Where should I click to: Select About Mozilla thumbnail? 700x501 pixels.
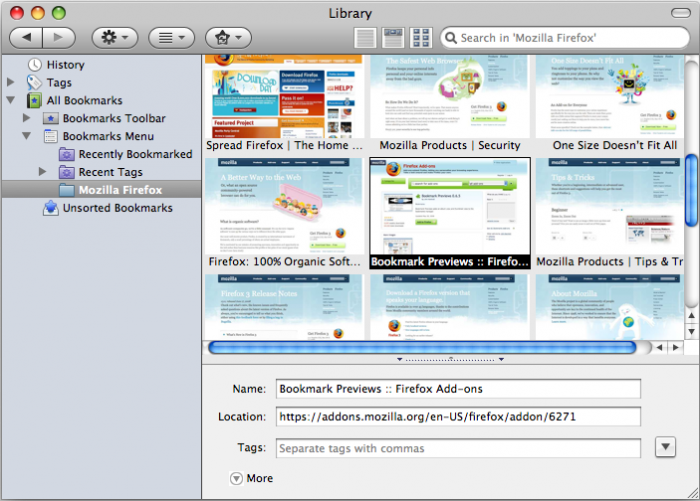[x=610, y=307]
